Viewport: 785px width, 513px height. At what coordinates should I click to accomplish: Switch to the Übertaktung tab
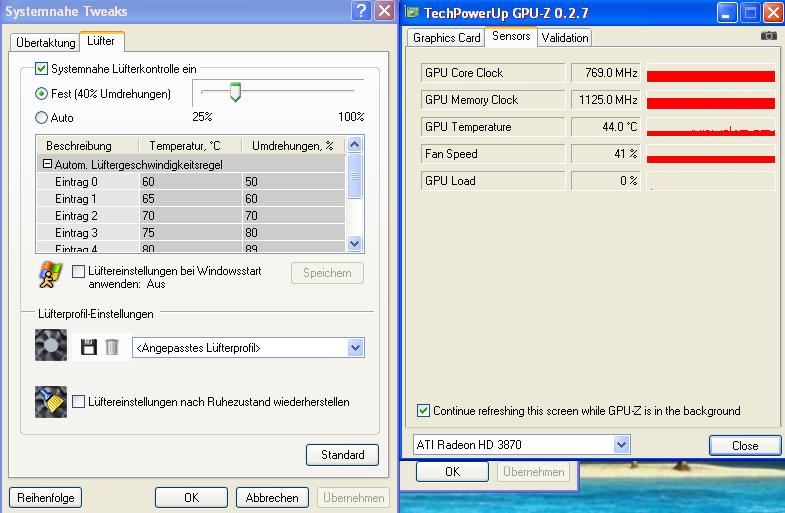[x=46, y=43]
